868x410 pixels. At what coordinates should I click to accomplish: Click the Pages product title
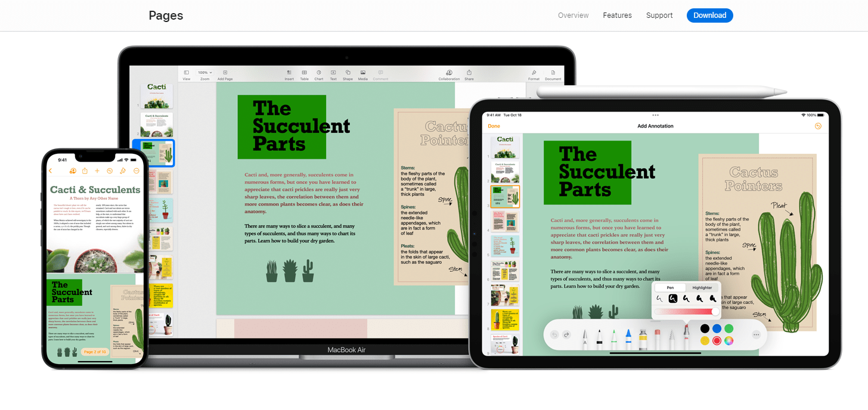tap(166, 15)
